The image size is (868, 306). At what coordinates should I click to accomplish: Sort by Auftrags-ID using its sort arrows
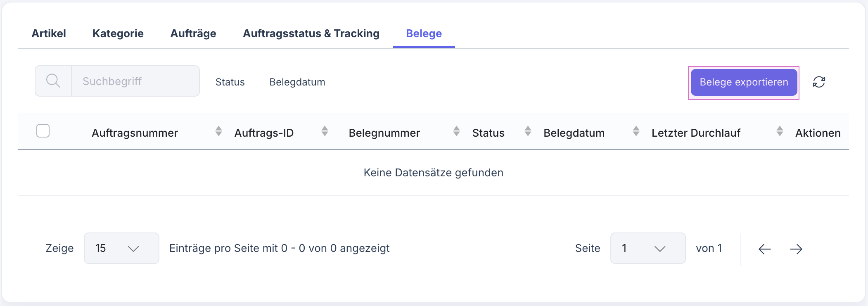coord(325,131)
